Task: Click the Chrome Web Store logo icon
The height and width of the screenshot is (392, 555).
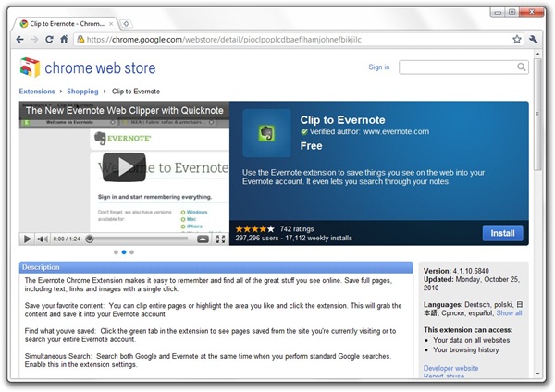Action: [x=30, y=67]
